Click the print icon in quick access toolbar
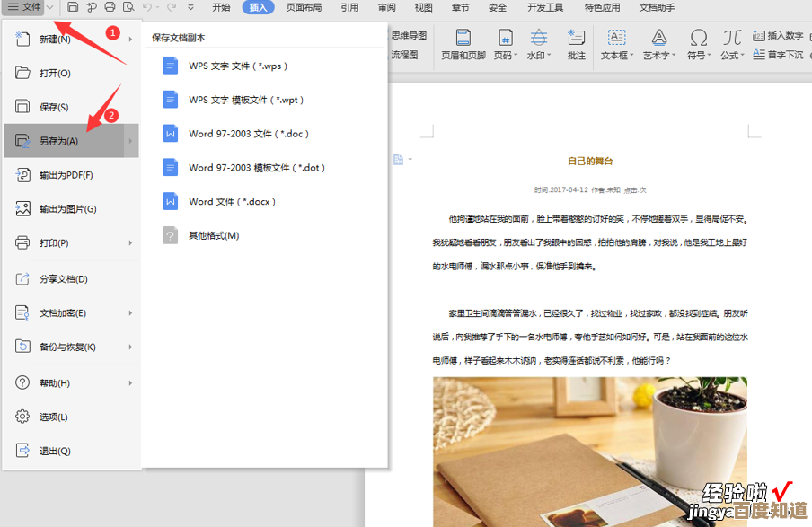The height and width of the screenshot is (527, 812). point(110,7)
